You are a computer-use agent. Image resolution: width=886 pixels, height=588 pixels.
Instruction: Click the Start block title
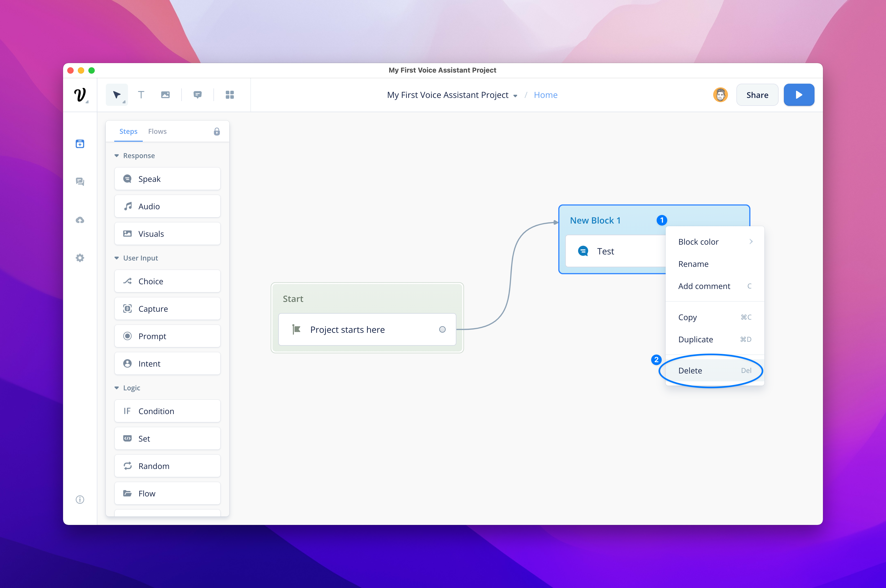coord(293,299)
